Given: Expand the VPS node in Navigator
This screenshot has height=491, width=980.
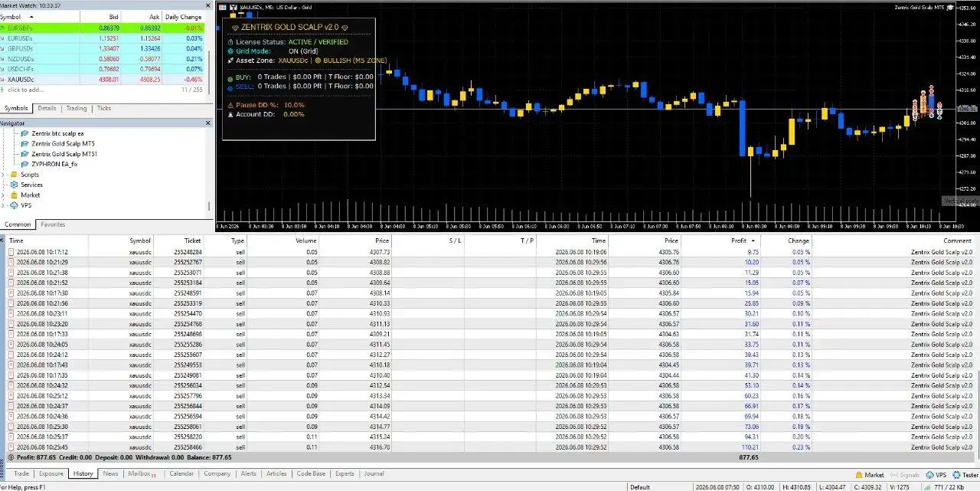Looking at the screenshot, I should [x=5, y=205].
